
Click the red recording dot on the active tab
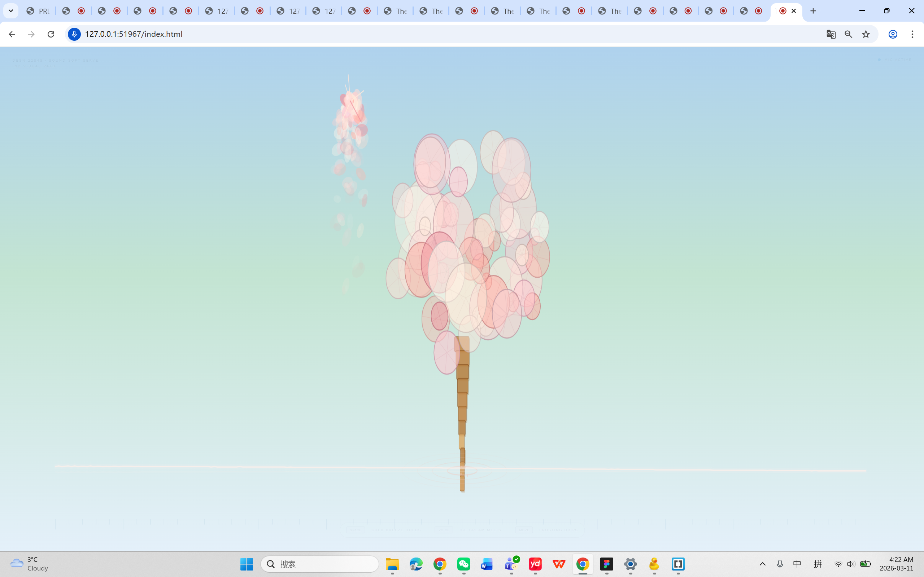pyautogui.click(x=783, y=11)
